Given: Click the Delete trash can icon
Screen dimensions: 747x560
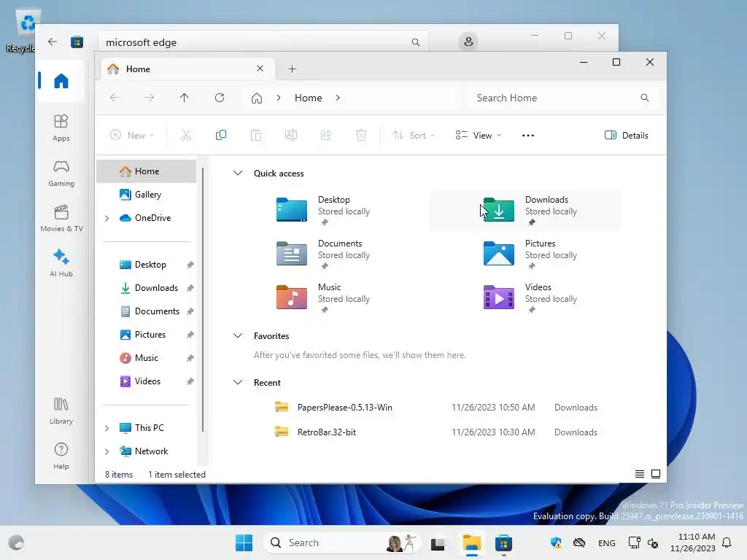Looking at the screenshot, I should point(361,135).
